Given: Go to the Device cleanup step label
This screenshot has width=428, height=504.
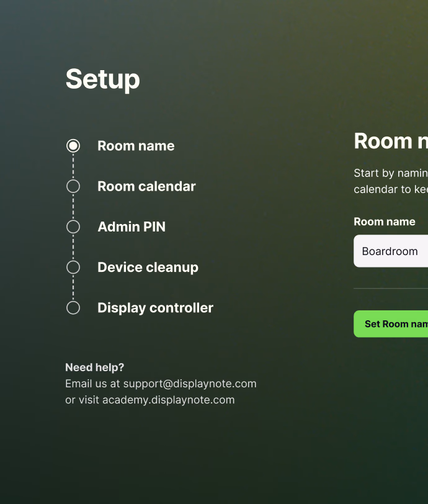Looking at the screenshot, I should [148, 268].
